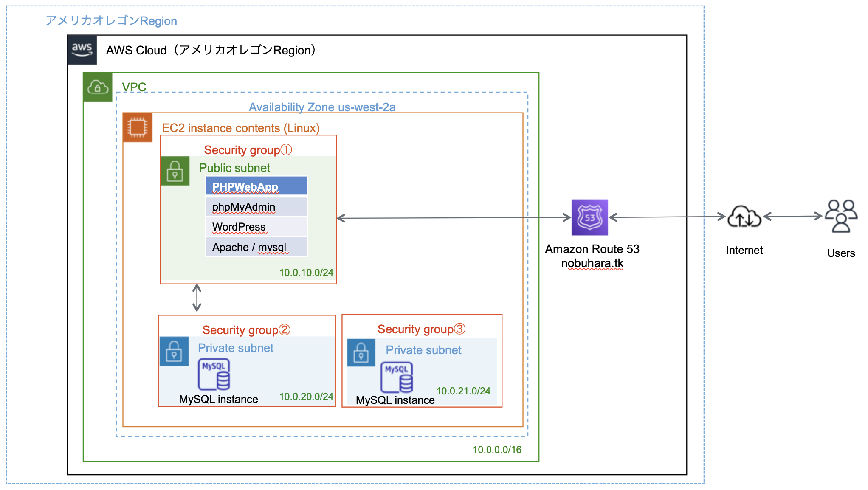Click the nobuhara.tk domain label
The height and width of the screenshot is (490, 868).
[x=593, y=263]
